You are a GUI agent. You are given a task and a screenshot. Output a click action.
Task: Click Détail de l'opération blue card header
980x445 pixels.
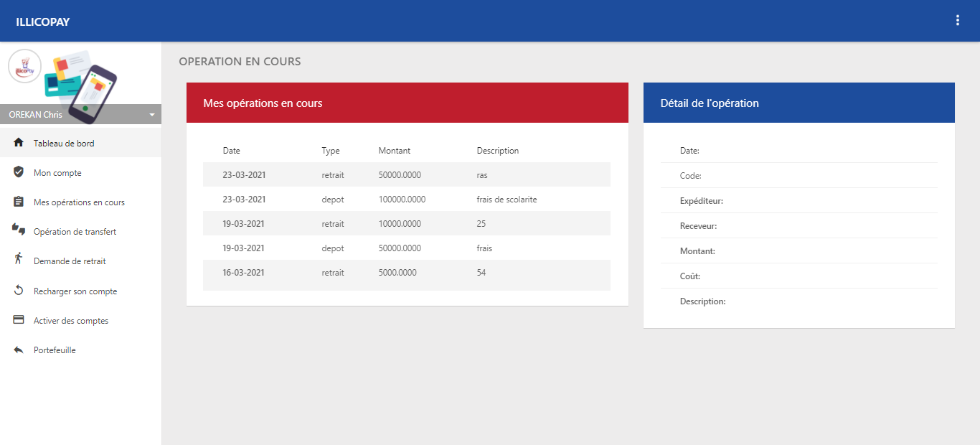799,103
